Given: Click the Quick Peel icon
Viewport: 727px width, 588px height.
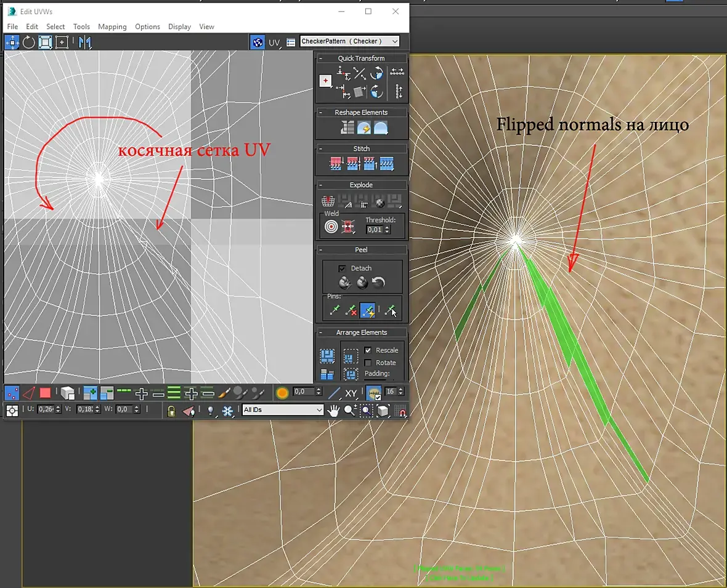Looking at the screenshot, I should point(344,282).
